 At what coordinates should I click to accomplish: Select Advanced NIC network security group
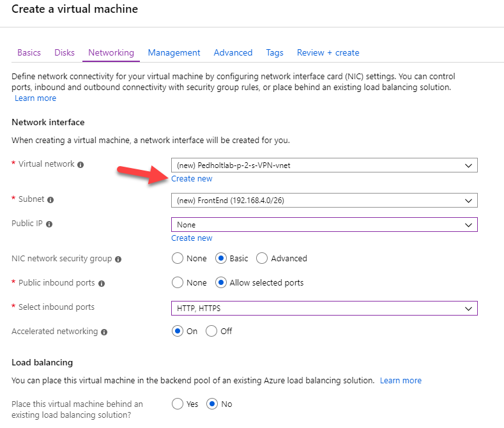(262, 258)
